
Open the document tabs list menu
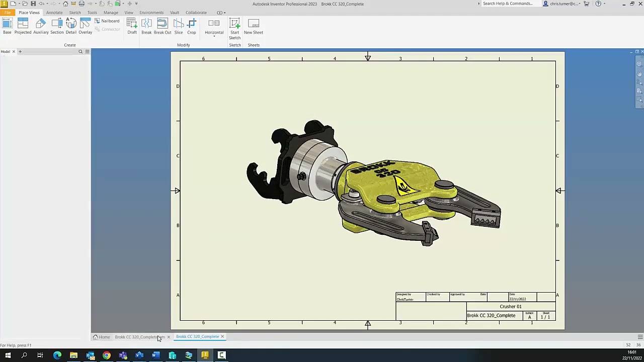(640, 337)
